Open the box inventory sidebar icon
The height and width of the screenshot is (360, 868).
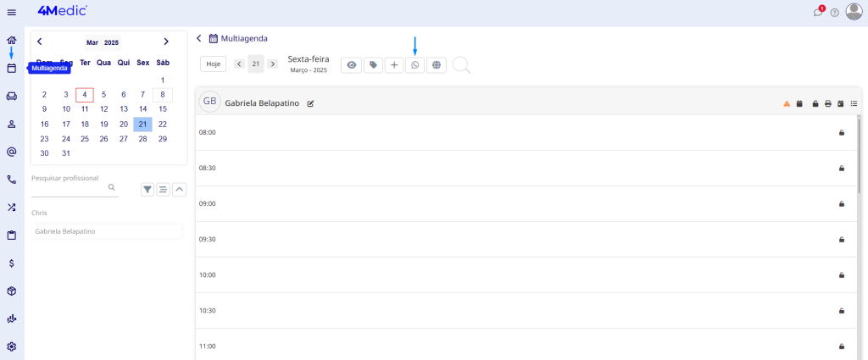[11, 291]
